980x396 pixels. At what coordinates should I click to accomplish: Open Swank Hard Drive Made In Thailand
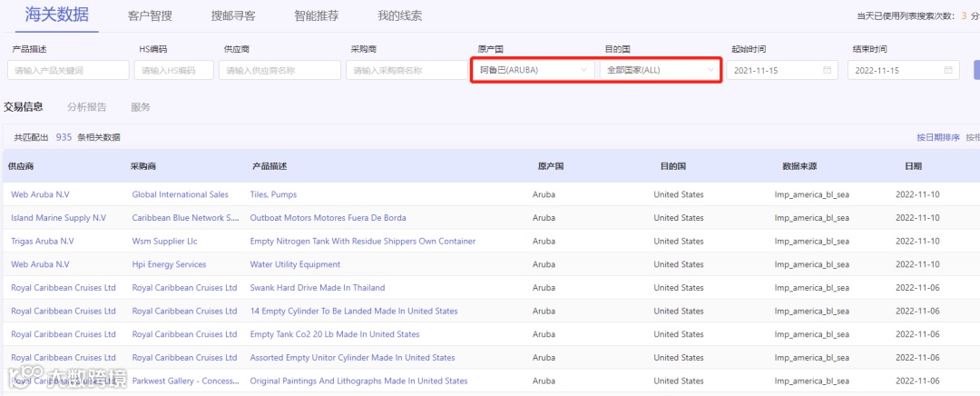[318, 288]
